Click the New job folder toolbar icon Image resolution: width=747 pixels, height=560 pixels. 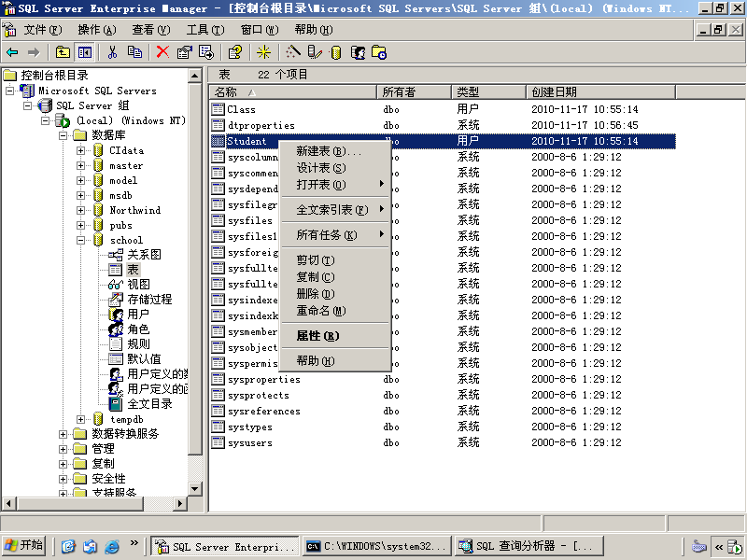pyautogui.click(x=379, y=52)
